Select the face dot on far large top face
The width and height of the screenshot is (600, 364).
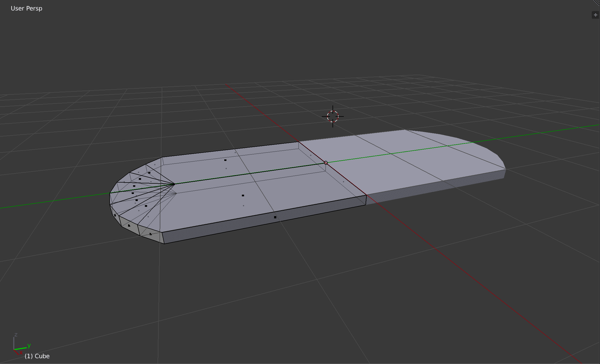tap(225, 160)
